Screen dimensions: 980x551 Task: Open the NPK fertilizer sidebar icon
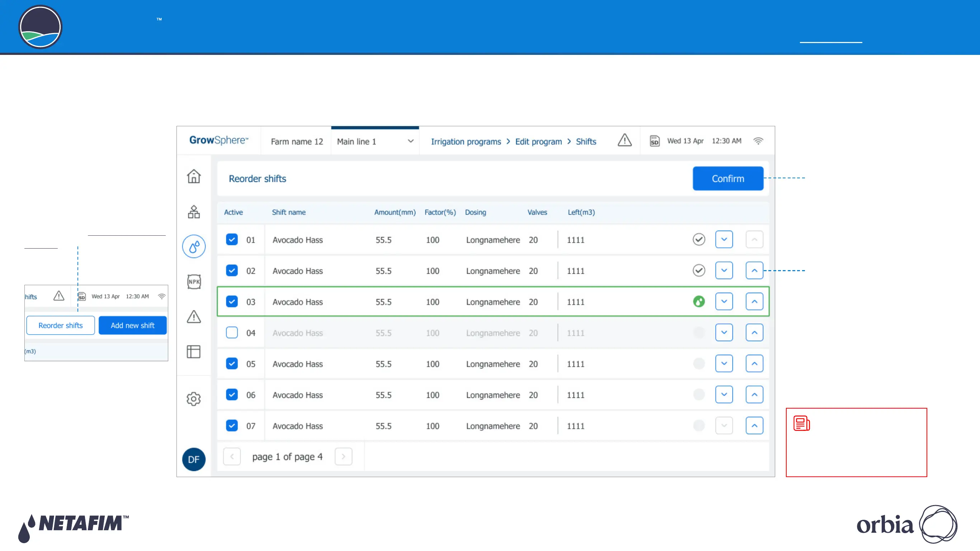pyautogui.click(x=194, y=282)
